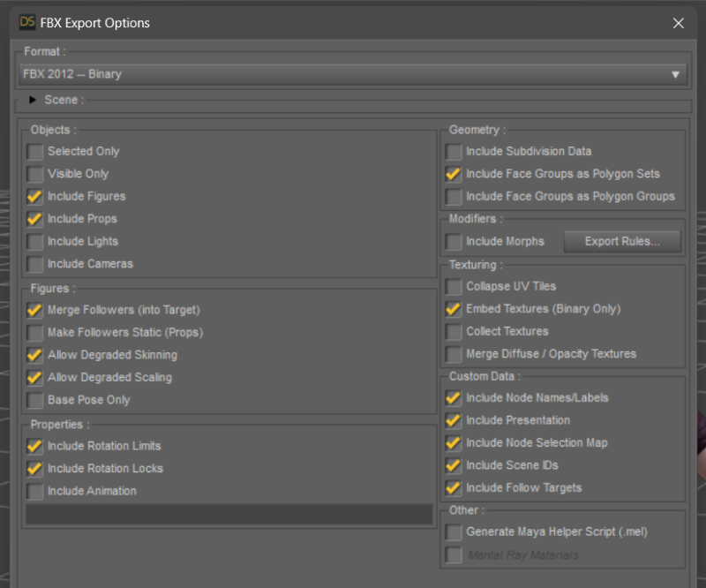706x588 pixels.
Task: Enable the Selected Only checkbox
Action: tap(35, 152)
